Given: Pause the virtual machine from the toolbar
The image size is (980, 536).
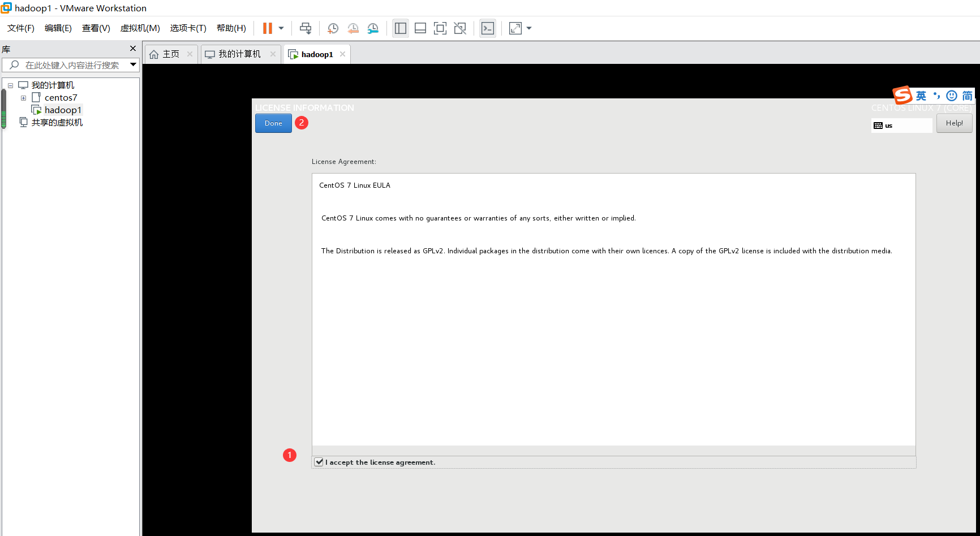Looking at the screenshot, I should click(268, 28).
